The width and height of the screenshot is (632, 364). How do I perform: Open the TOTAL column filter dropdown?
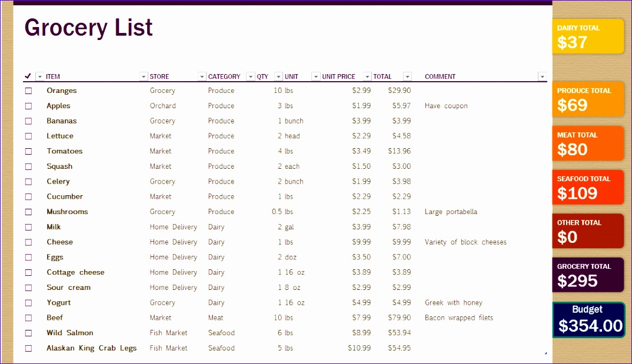coord(407,77)
